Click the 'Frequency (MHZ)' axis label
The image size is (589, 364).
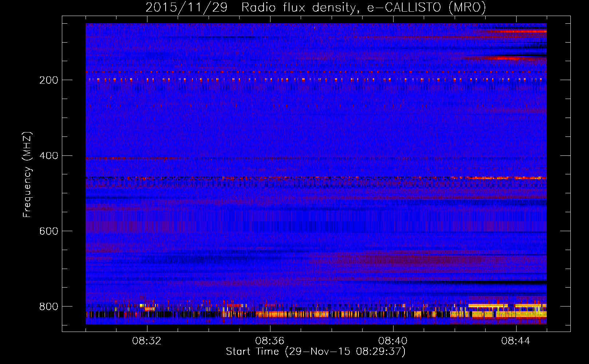27,174
